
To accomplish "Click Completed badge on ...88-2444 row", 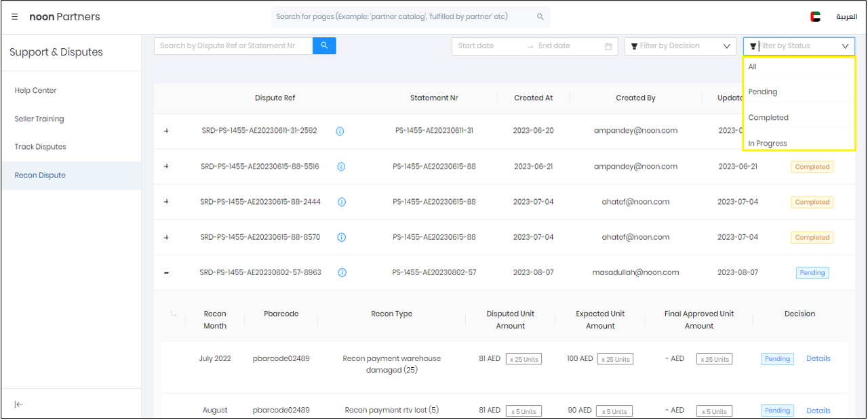I will [x=812, y=202].
